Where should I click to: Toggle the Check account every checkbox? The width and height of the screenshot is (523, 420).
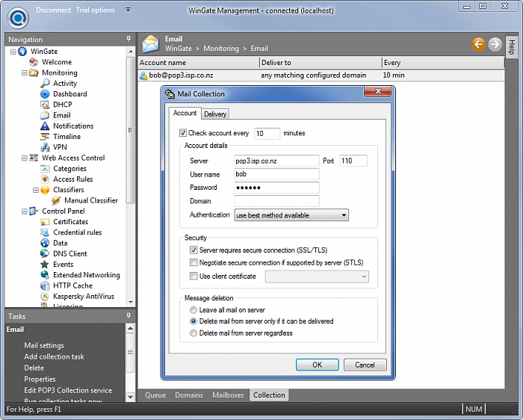(184, 133)
